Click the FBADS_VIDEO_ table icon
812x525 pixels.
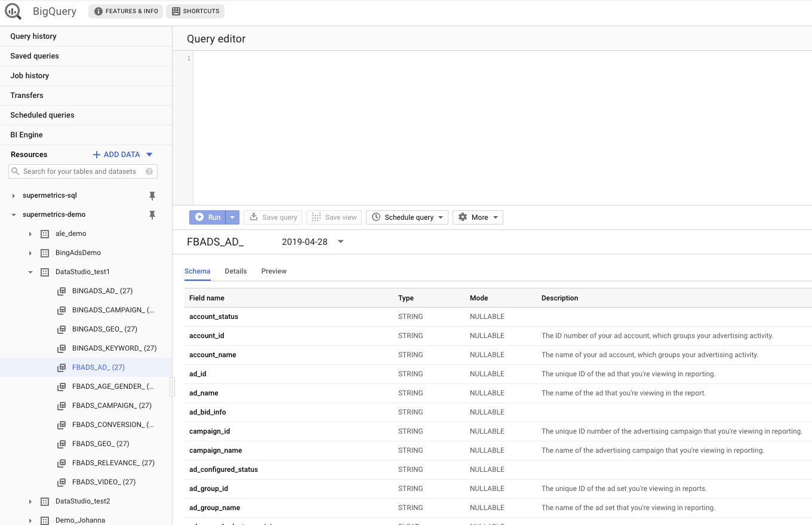click(x=61, y=482)
